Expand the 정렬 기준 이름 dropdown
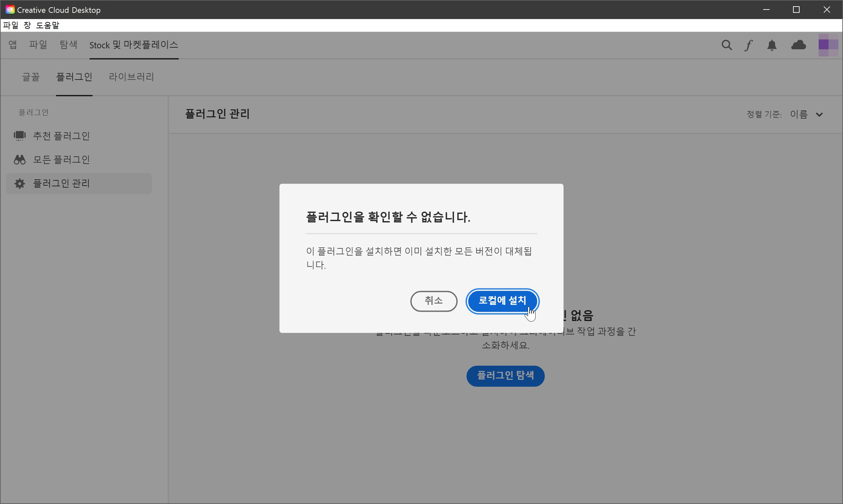 (x=799, y=114)
